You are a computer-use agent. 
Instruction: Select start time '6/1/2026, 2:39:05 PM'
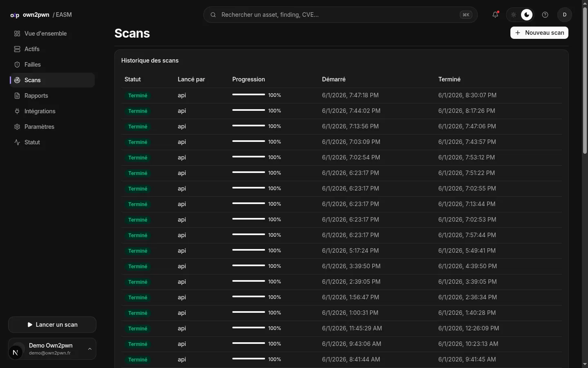(351, 282)
